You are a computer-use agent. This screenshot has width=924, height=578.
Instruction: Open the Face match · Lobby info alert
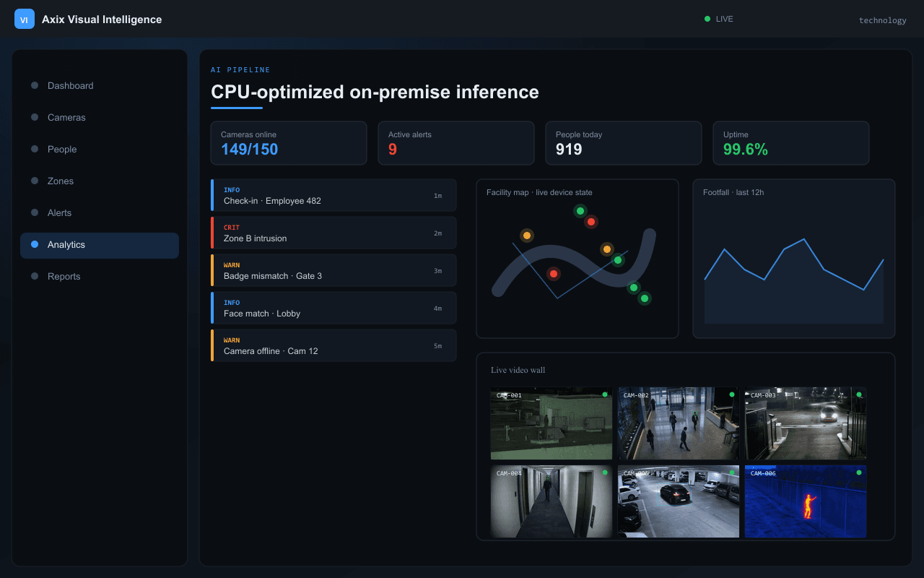point(334,308)
